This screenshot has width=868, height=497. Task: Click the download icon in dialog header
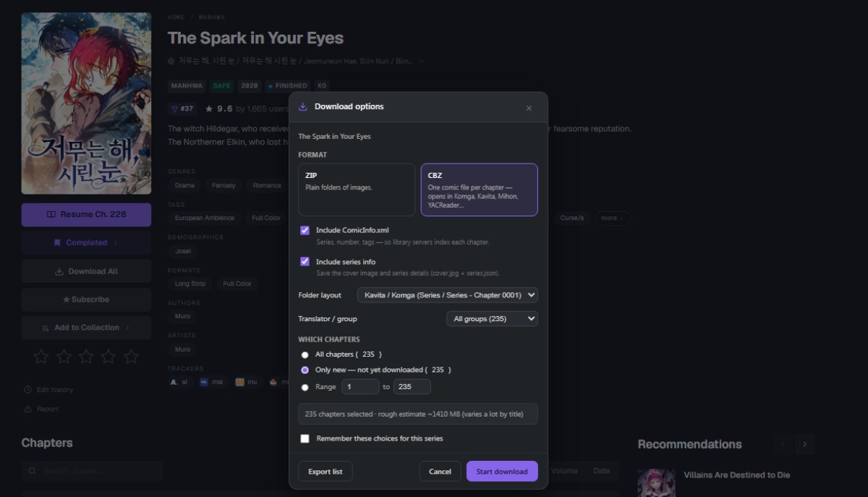[x=303, y=106]
